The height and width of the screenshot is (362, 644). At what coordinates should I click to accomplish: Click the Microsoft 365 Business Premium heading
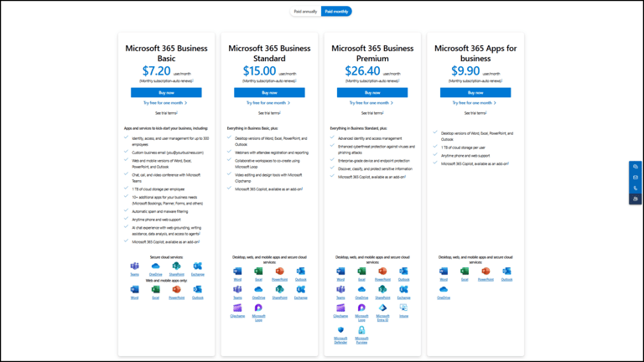click(372, 54)
